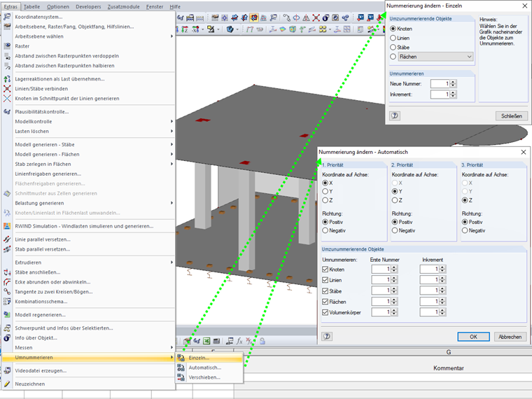Click the Inkrement field in Einzeln dialog
This screenshot has width=532, height=399.
coord(440,94)
